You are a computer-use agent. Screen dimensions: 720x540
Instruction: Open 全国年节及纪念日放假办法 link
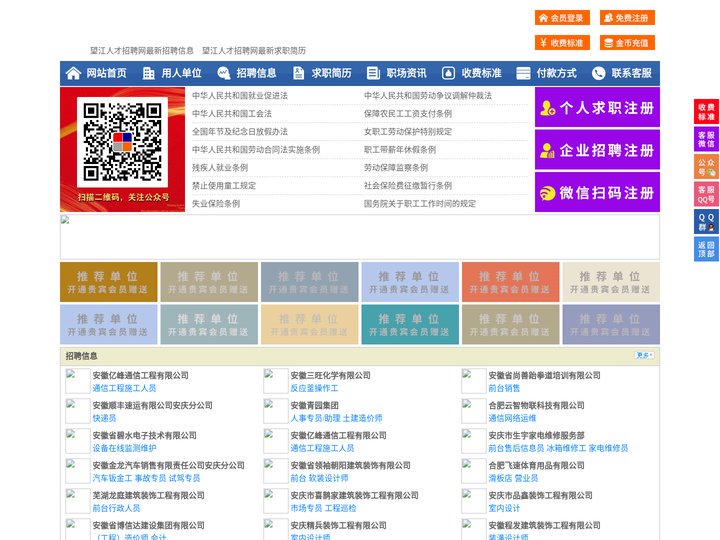240,131
